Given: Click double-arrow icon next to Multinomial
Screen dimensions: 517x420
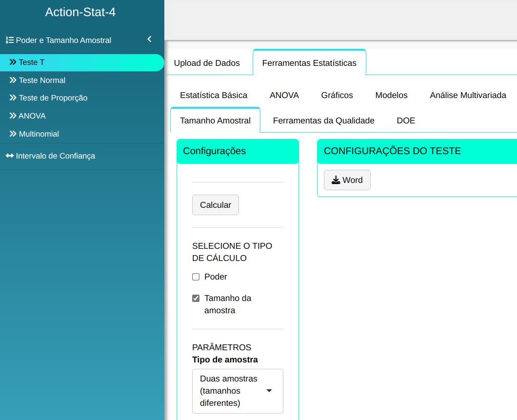Looking at the screenshot, I should coord(13,134).
